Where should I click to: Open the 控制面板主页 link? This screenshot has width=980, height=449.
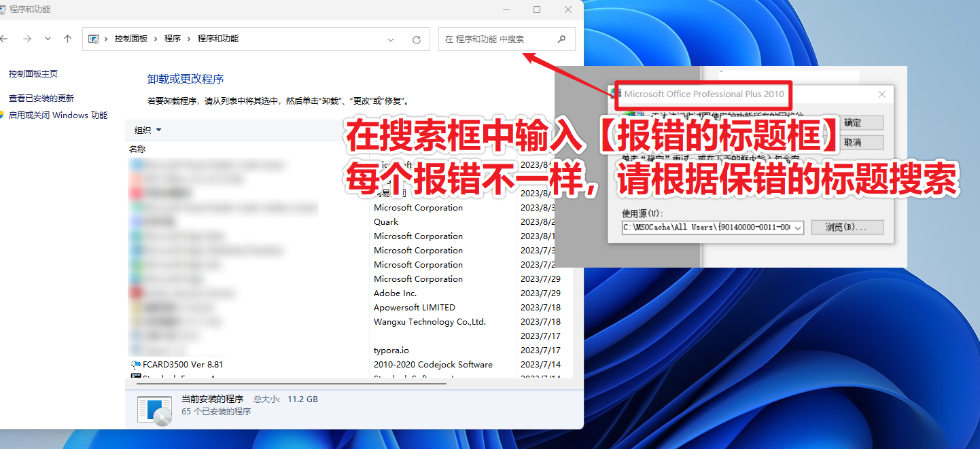(33, 74)
